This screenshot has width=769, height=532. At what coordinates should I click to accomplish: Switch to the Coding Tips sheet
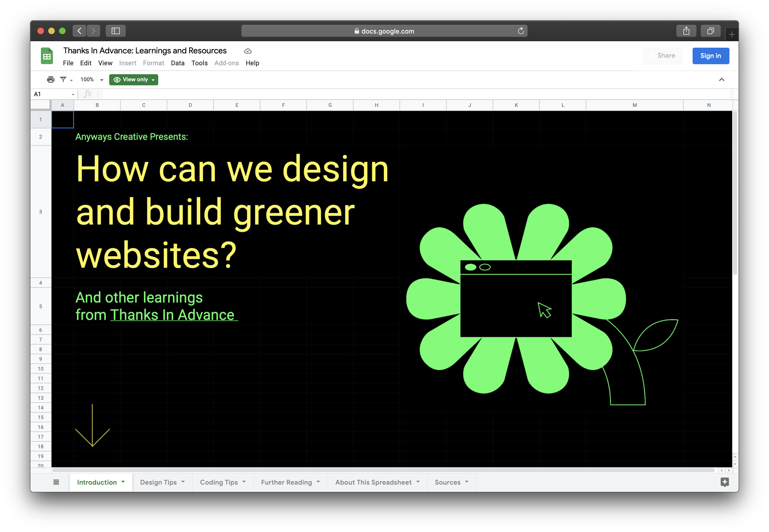[218, 482]
